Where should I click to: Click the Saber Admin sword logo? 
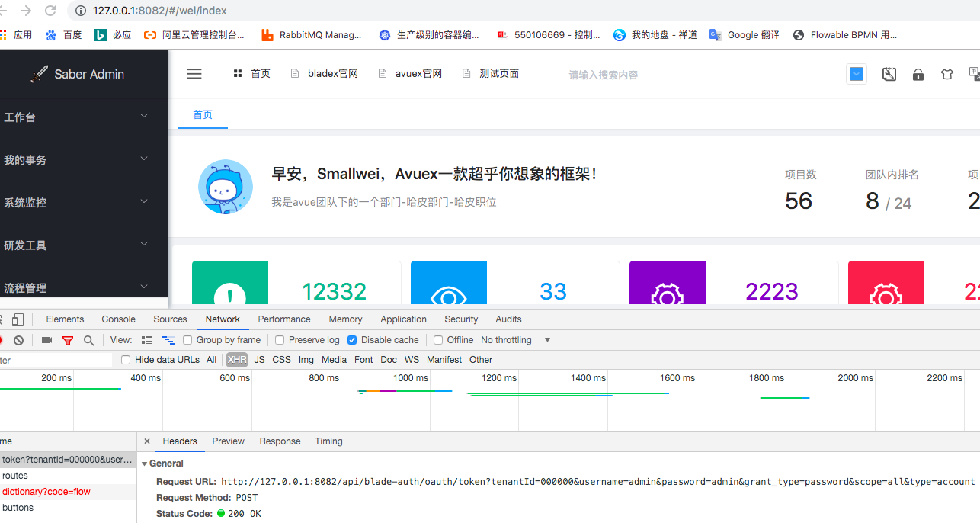[x=39, y=74]
